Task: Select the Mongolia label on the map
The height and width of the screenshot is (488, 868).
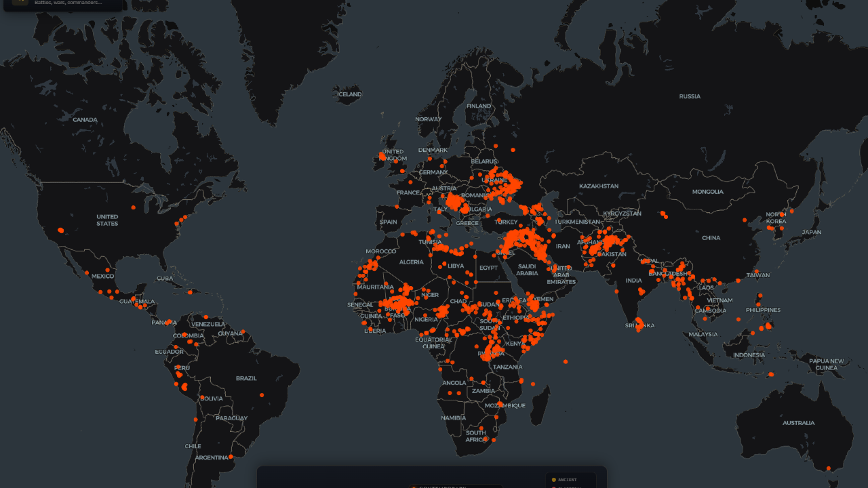Action: (x=708, y=192)
